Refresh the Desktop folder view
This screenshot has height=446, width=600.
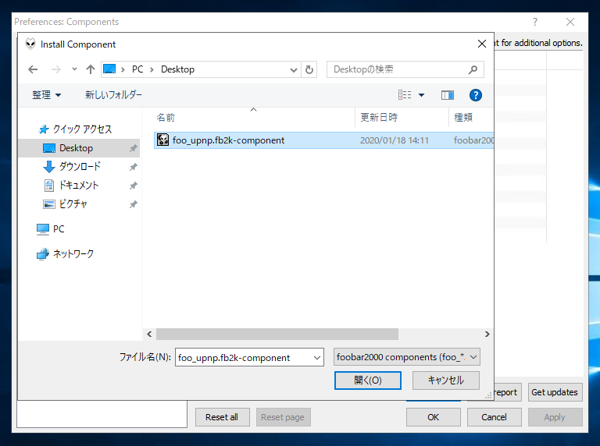309,70
